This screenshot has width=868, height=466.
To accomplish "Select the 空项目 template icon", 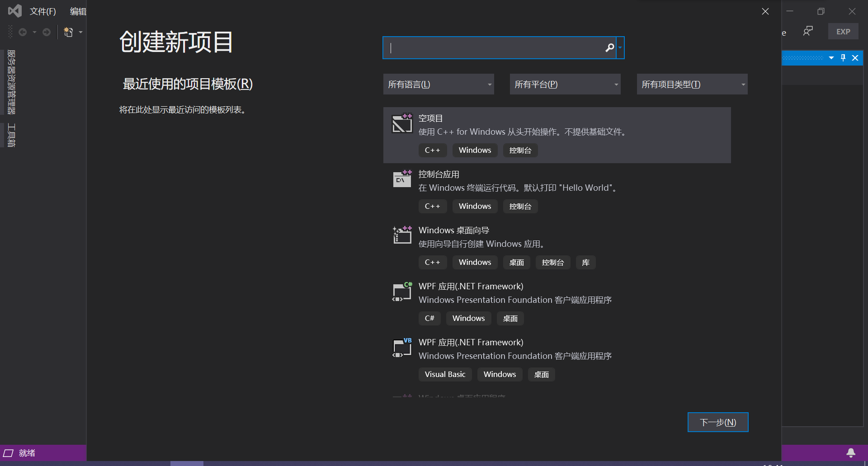I will pos(401,123).
